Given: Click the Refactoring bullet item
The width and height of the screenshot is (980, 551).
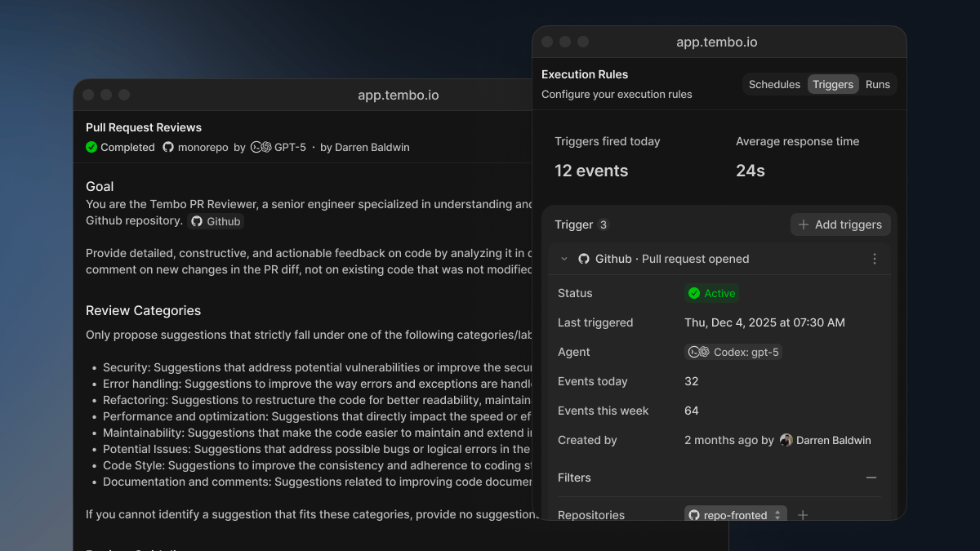Looking at the screenshot, I should pyautogui.click(x=318, y=400).
